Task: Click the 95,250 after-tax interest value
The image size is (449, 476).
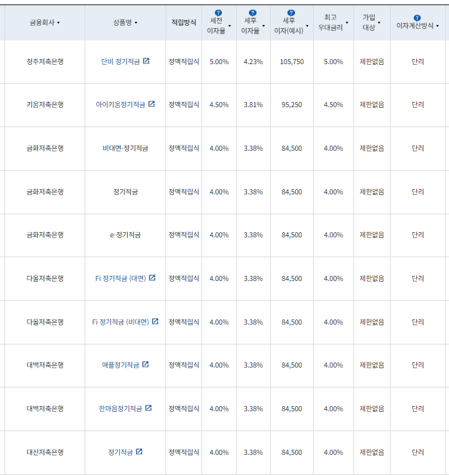Action: (292, 105)
